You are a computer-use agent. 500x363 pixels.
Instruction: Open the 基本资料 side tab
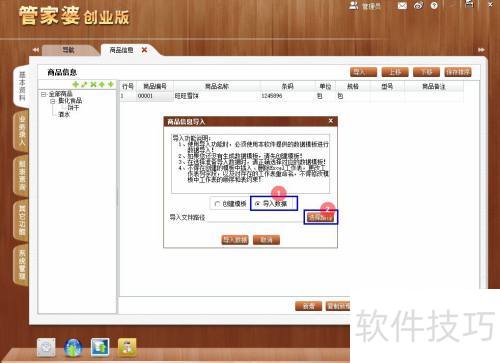(x=22, y=86)
